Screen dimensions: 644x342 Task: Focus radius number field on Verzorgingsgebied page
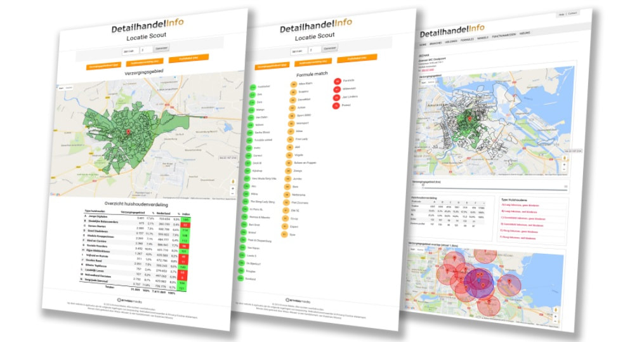point(146,49)
